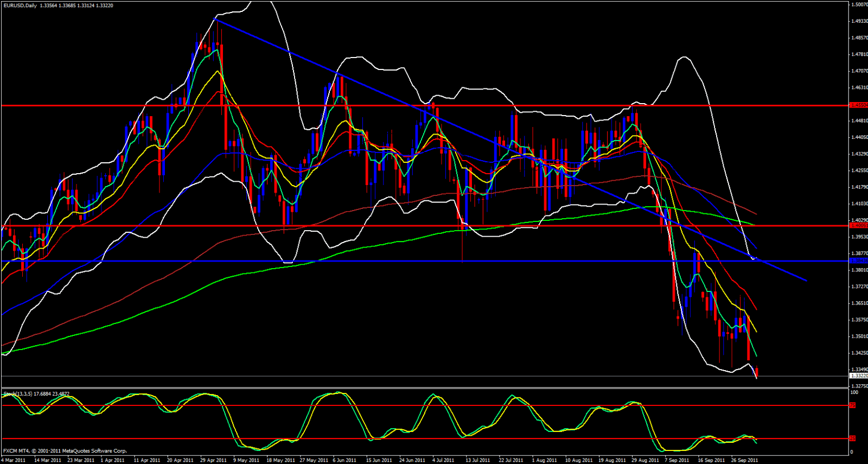Click the 6 Jun 2011 date label
Image resolution: width=868 pixels, height=464 pixels.
(x=344, y=460)
